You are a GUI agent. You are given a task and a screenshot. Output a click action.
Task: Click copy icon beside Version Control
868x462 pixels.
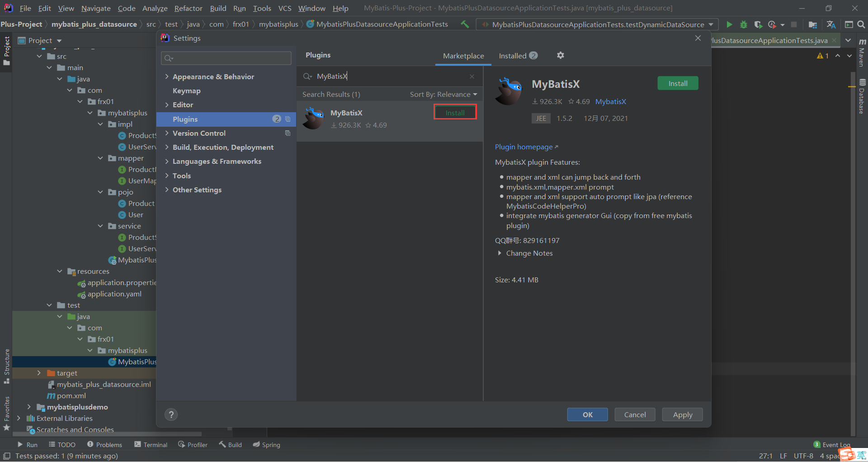(x=288, y=133)
